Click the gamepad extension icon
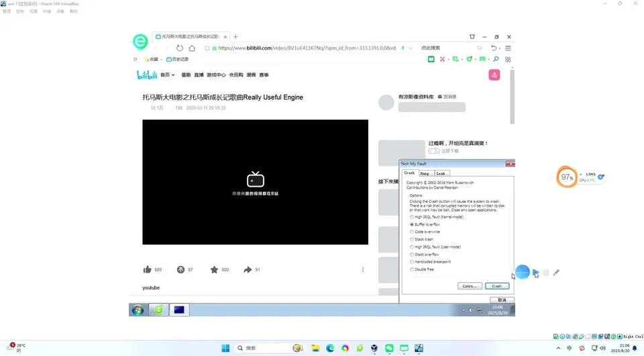 tap(482, 59)
